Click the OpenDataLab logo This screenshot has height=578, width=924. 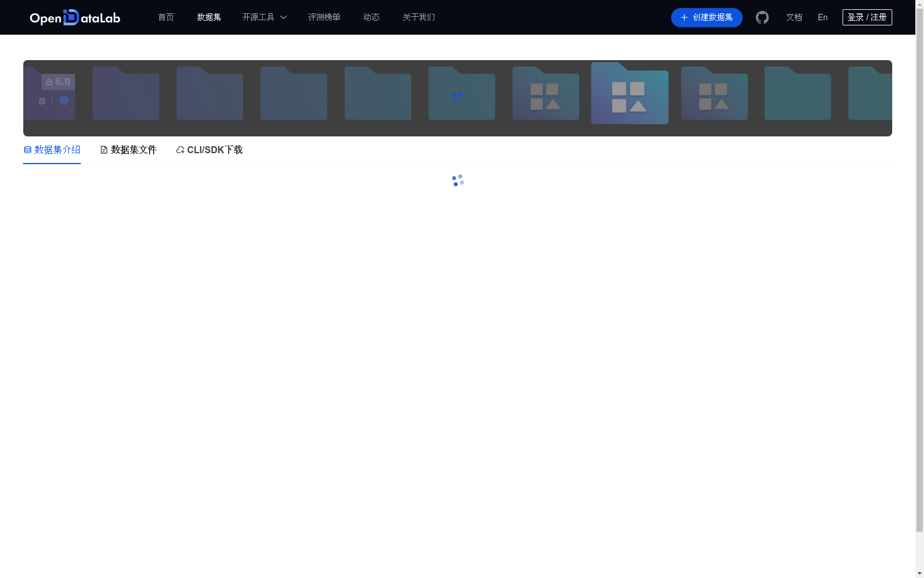pos(74,17)
